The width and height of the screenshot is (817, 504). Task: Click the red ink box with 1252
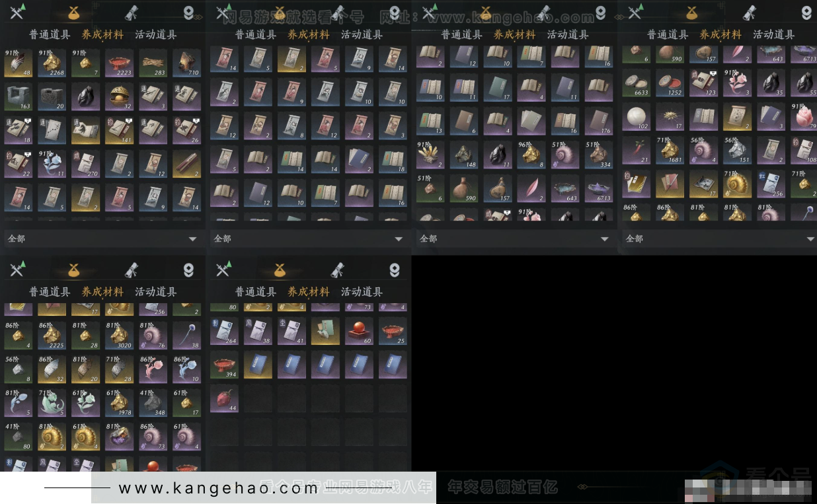(x=670, y=82)
